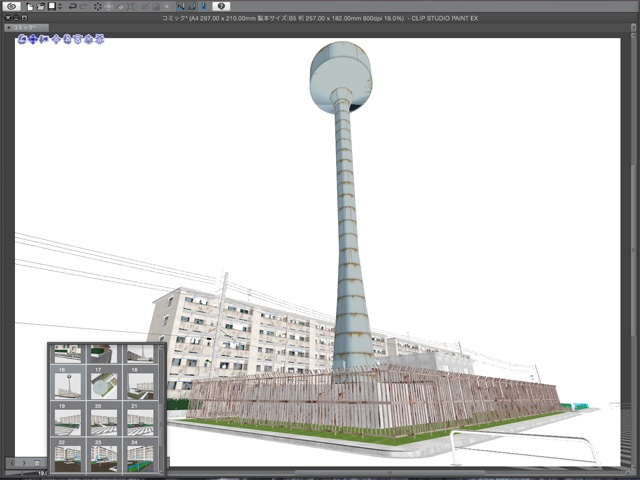Select the camera rotate 3D control icon
The width and height of the screenshot is (640, 480).
click(x=22, y=40)
